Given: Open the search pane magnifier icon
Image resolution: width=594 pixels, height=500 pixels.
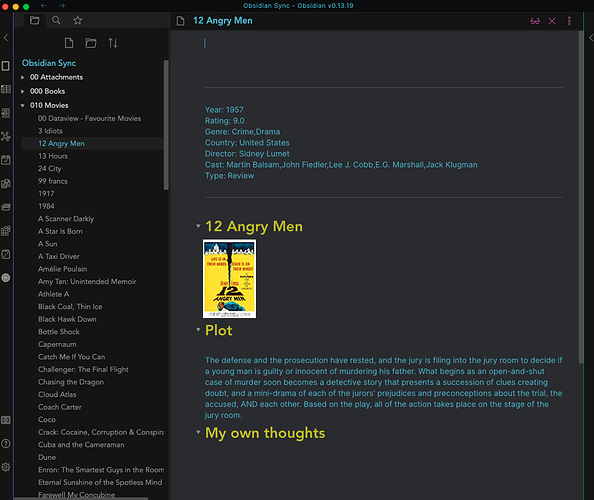Looking at the screenshot, I should click(56, 20).
